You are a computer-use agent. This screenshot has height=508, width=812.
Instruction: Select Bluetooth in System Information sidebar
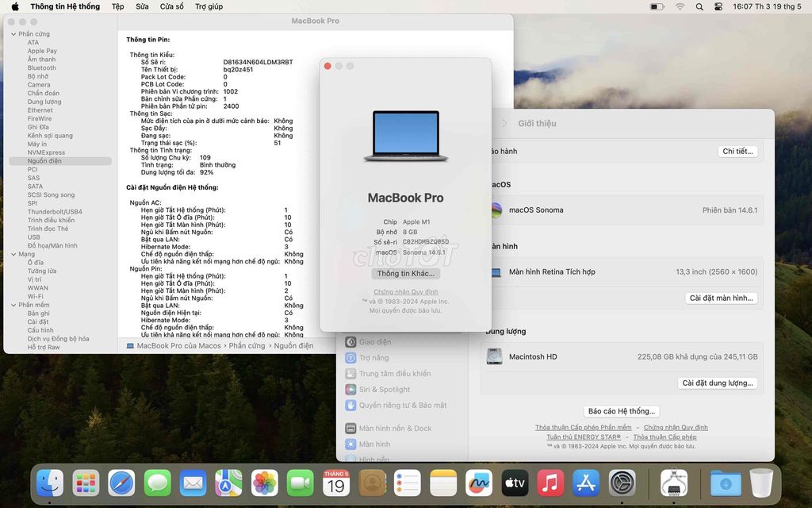[x=42, y=68]
